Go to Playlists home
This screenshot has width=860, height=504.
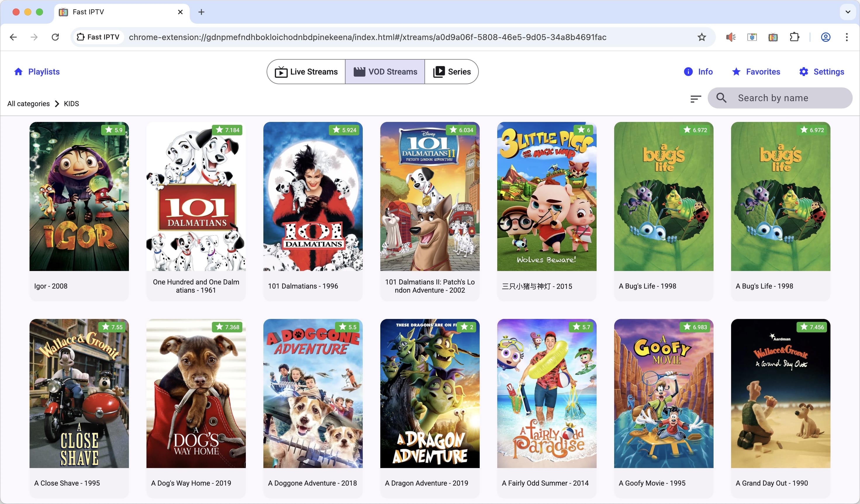point(37,72)
